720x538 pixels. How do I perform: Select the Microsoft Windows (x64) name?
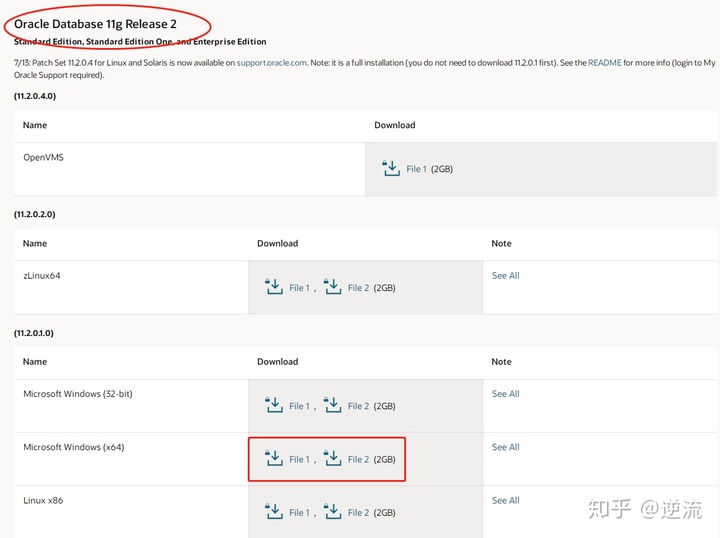[x=73, y=447]
